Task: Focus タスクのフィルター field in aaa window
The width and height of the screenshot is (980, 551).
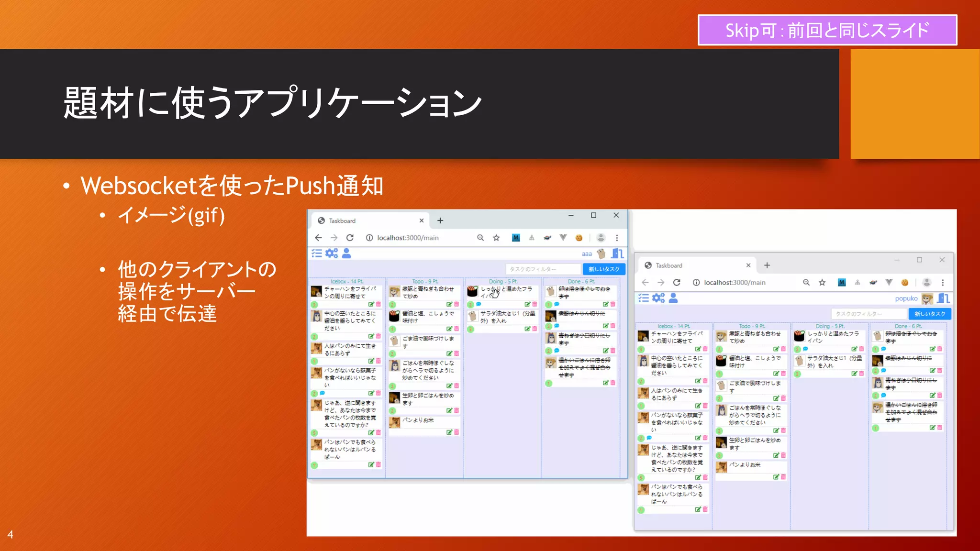Action: pyautogui.click(x=543, y=269)
